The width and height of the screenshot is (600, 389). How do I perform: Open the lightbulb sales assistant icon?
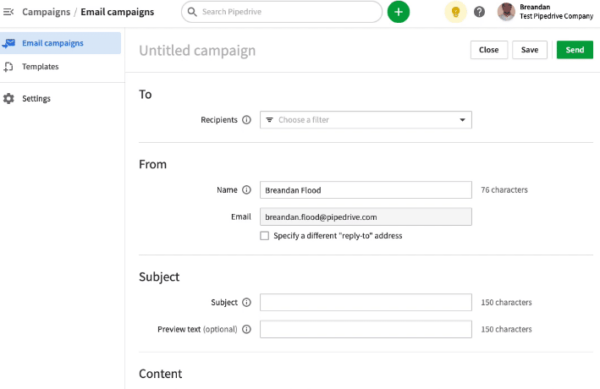click(x=455, y=12)
